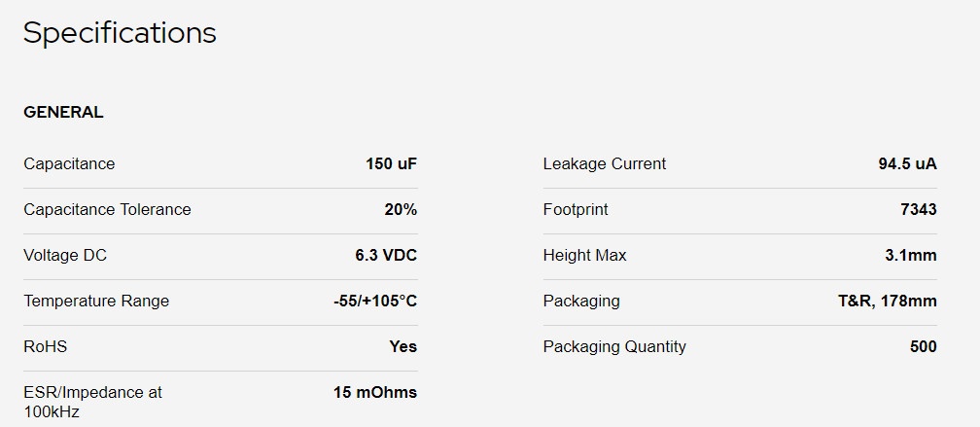Screen dimensions: 980x427
Task: Click the RoHS Yes value
Action: coord(403,346)
